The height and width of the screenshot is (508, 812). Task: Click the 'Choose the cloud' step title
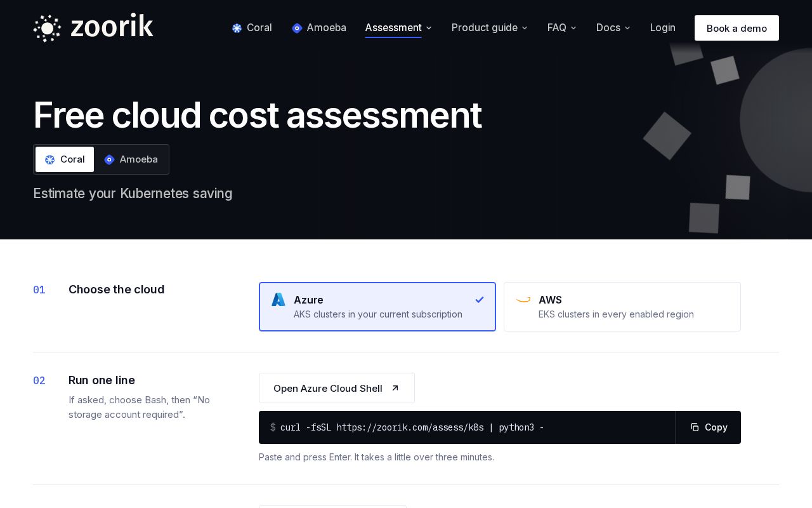click(117, 290)
